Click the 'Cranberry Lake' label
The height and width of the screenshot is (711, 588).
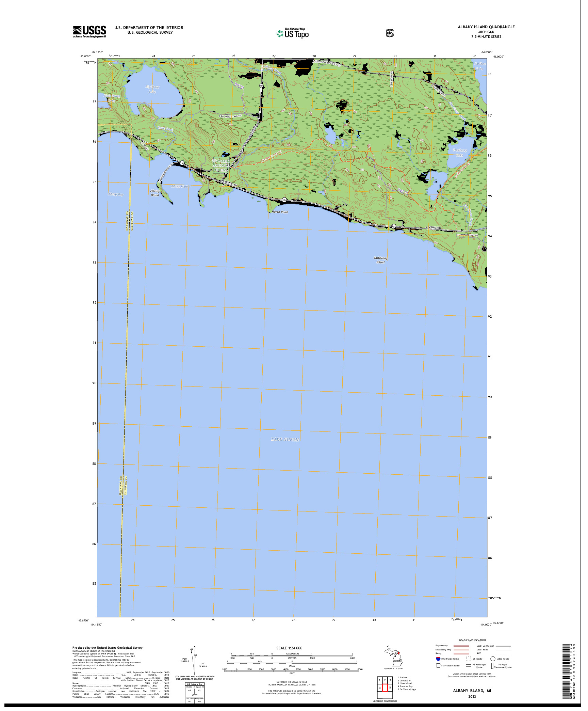pos(460,153)
